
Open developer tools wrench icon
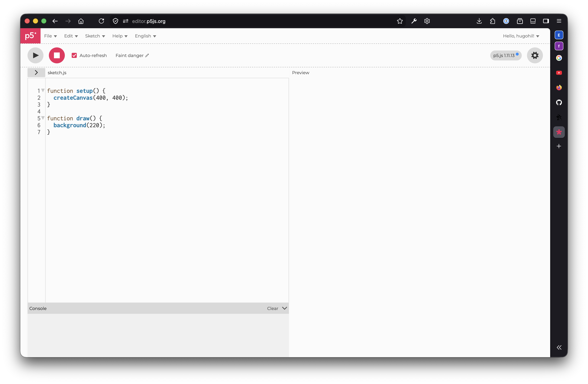pos(414,21)
